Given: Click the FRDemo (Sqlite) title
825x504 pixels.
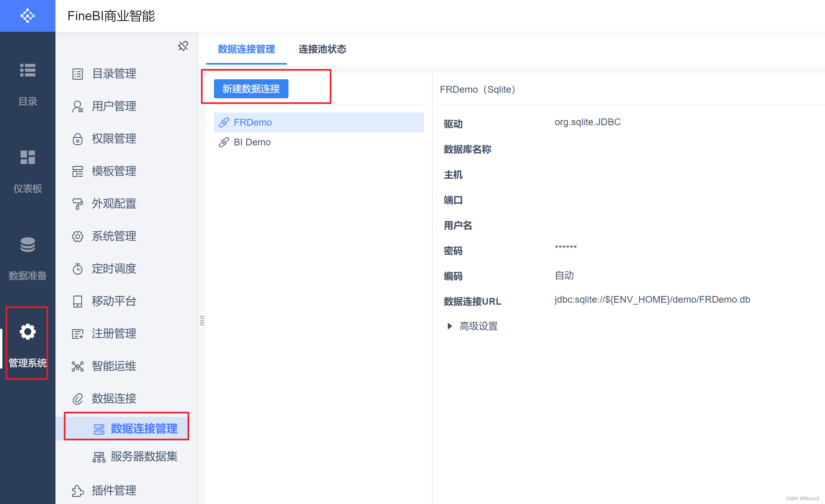Looking at the screenshot, I should tap(478, 90).
